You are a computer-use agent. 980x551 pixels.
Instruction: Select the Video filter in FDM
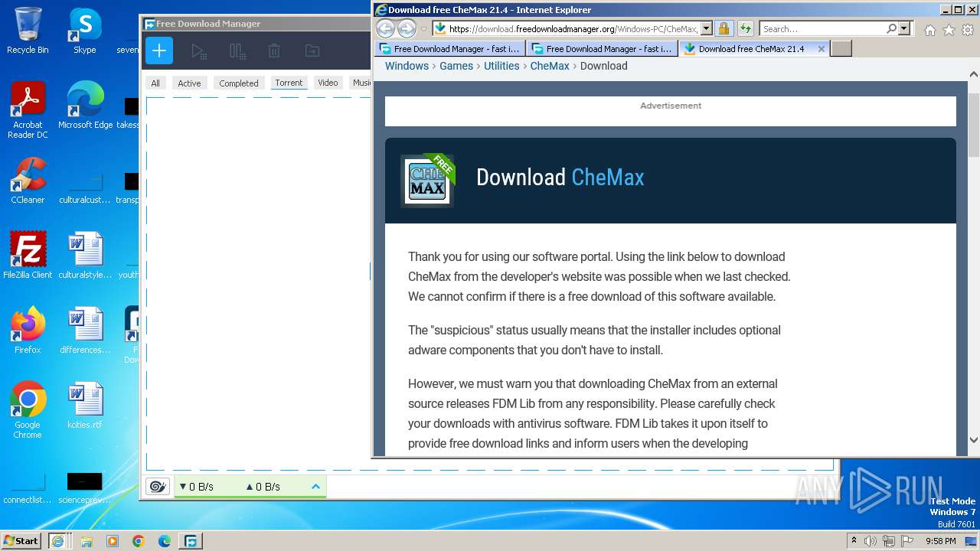328,83
